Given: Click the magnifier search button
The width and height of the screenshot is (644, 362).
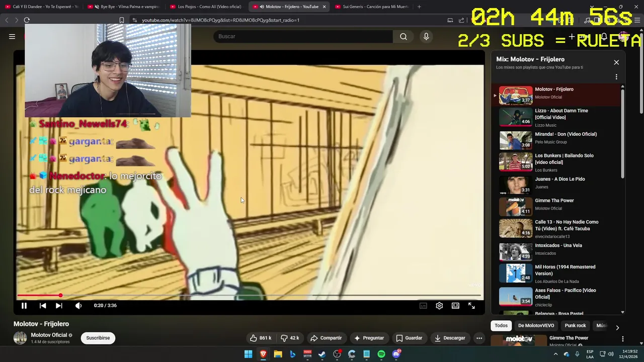Looking at the screenshot, I should pos(404,36).
